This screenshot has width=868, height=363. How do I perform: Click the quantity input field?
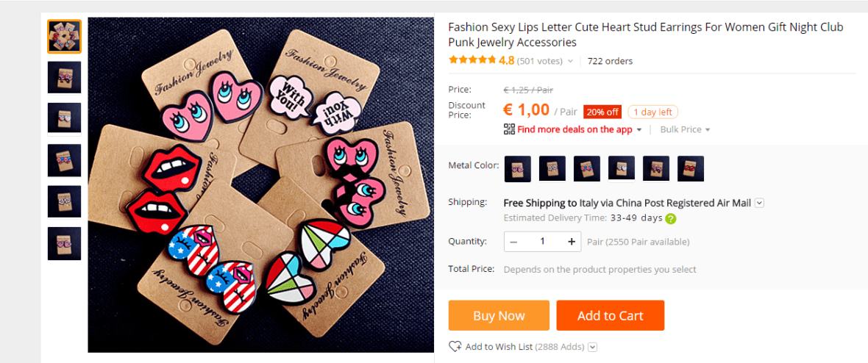pyautogui.click(x=543, y=242)
